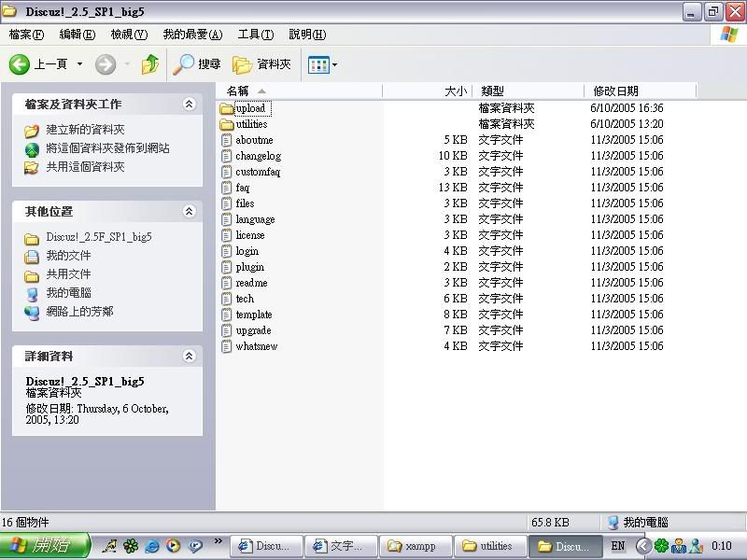Select the changelog text file
Screen dimensions: 747x560
257,156
